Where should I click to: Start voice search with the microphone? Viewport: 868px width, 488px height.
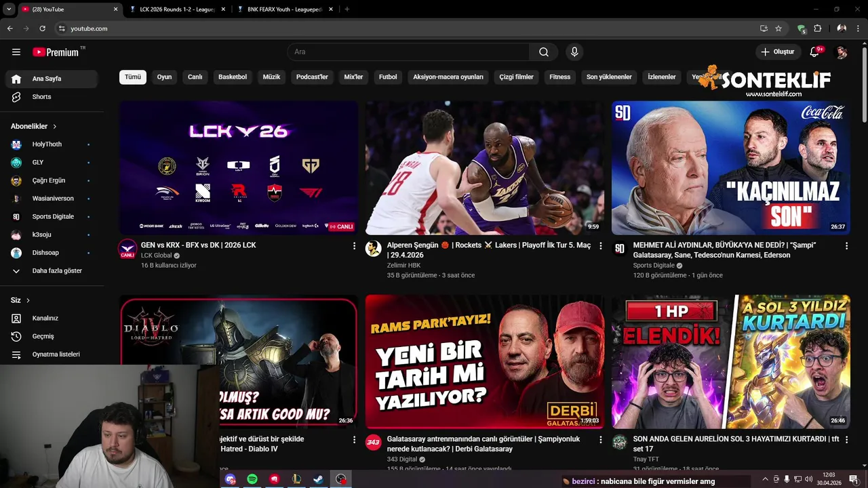[574, 52]
